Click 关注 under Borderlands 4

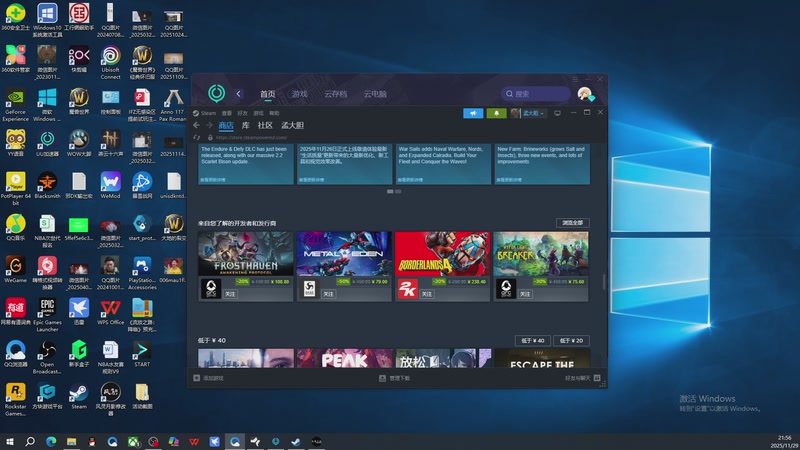click(427, 294)
